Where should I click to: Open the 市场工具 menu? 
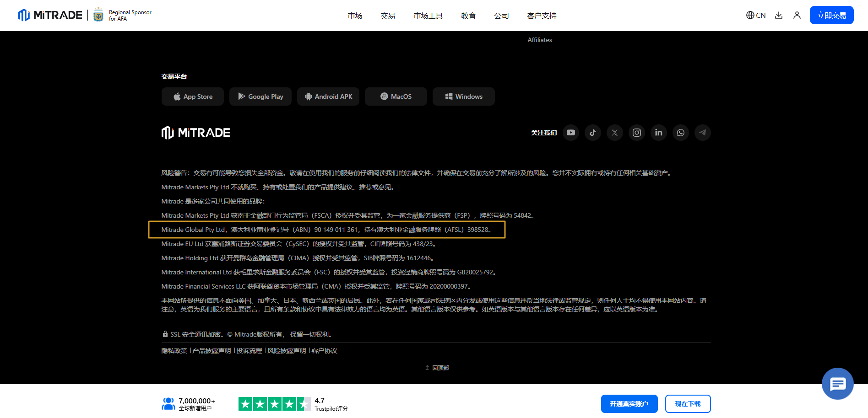(428, 16)
